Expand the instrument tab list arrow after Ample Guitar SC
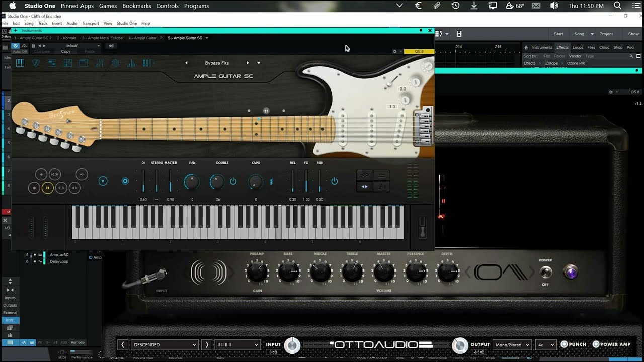The image size is (644, 362). (x=207, y=38)
